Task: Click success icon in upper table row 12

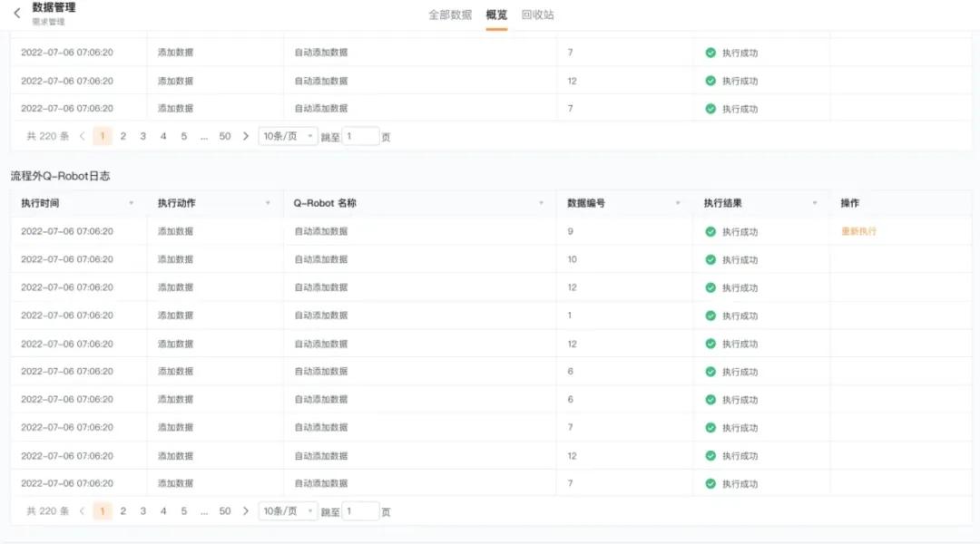Action: coord(710,81)
